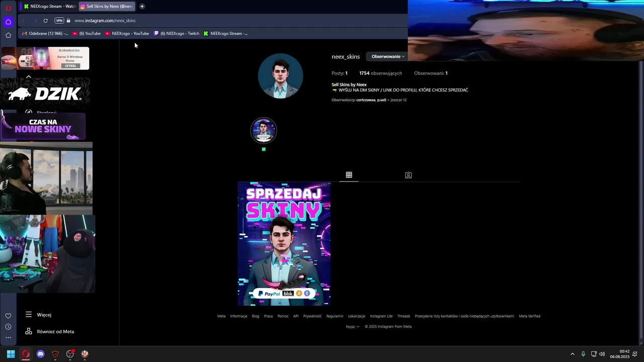Click the Meta footer link

(x=221, y=316)
